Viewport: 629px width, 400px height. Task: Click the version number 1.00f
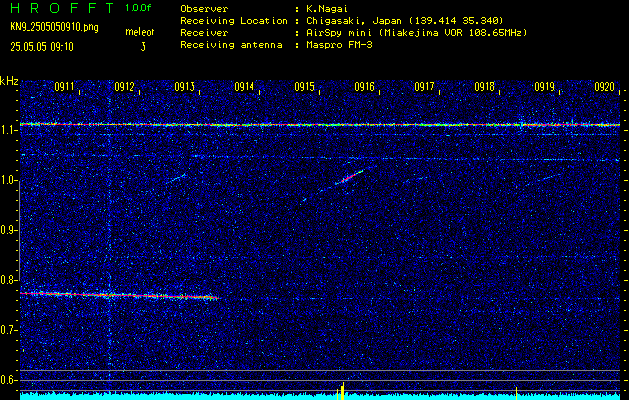point(138,8)
